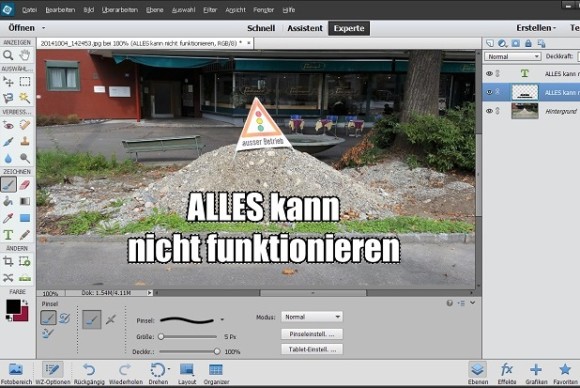Open the Filter menu
580x388 pixels.
[x=210, y=10]
